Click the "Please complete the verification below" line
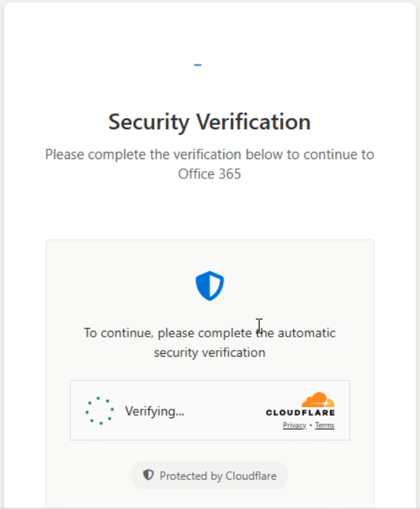The height and width of the screenshot is (509, 420). coord(209,154)
